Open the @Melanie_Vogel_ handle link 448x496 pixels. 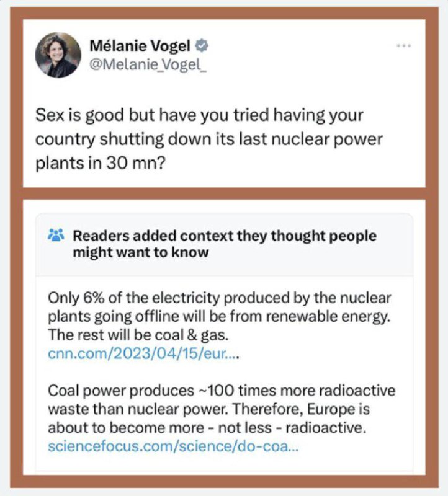click(x=148, y=65)
